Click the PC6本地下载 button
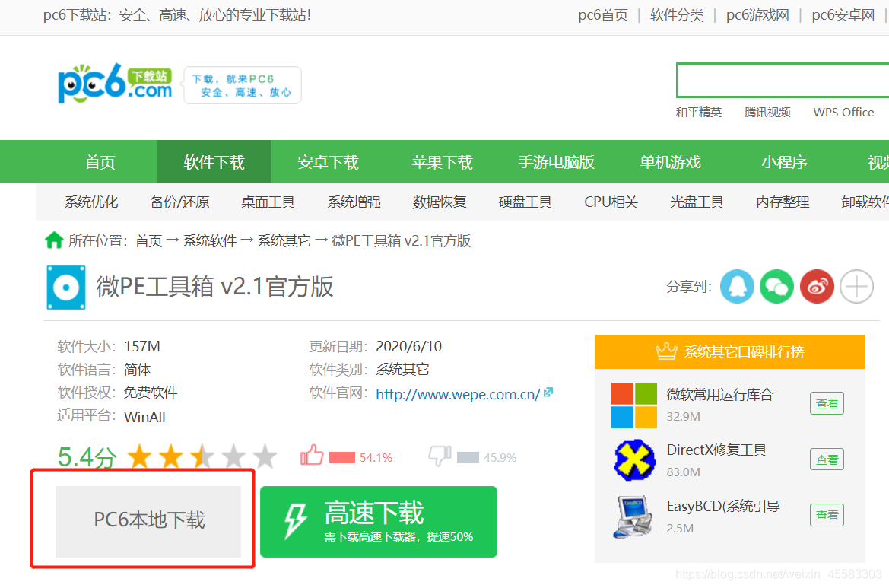 (x=148, y=520)
